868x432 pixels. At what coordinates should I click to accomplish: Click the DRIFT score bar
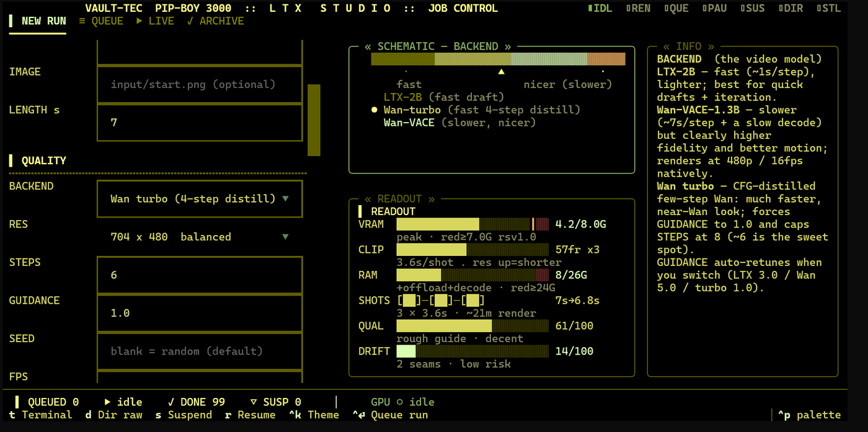tap(472, 351)
